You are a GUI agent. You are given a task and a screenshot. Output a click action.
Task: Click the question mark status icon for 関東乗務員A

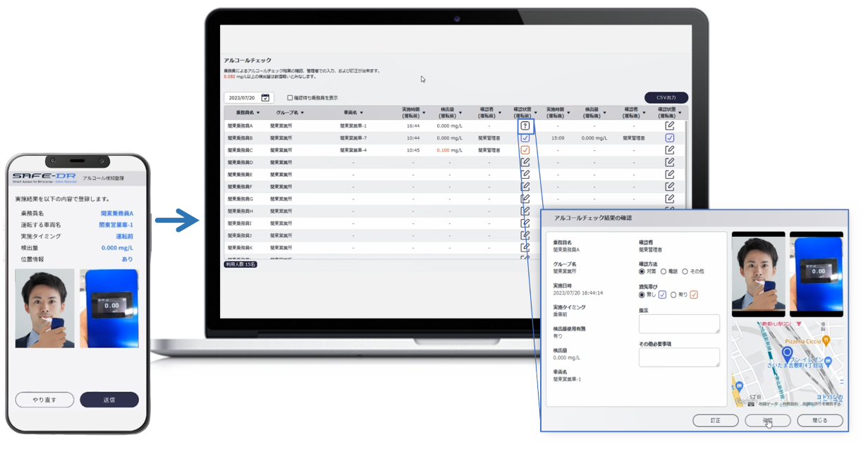pyautogui.click(x=525, y=125)
